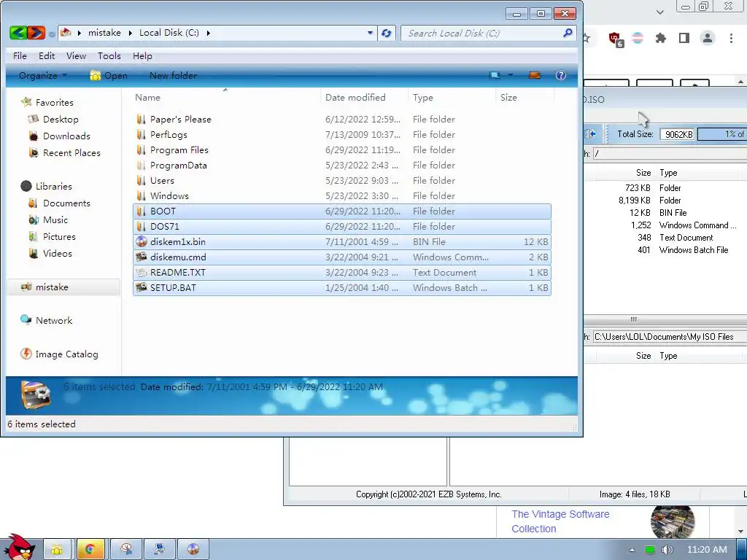747x560 pixels.
Task: Open The Vintage Software Collection link
Action: pyautogui.click(x=560, y=521)
